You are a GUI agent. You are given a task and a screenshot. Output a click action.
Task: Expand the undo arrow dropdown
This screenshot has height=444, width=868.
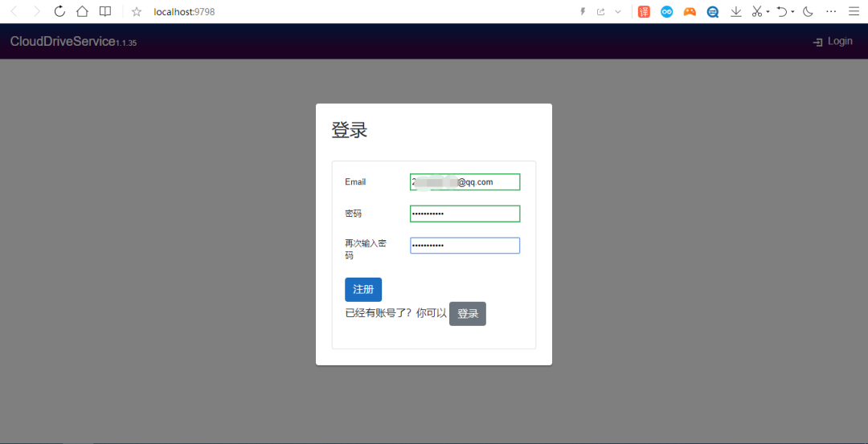[792, 12]
